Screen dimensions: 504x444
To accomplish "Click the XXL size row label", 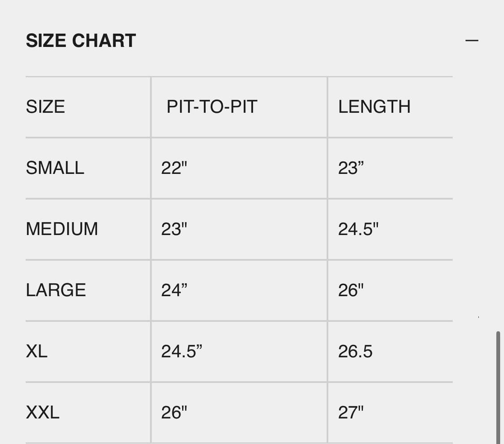I will pos(43,412).
